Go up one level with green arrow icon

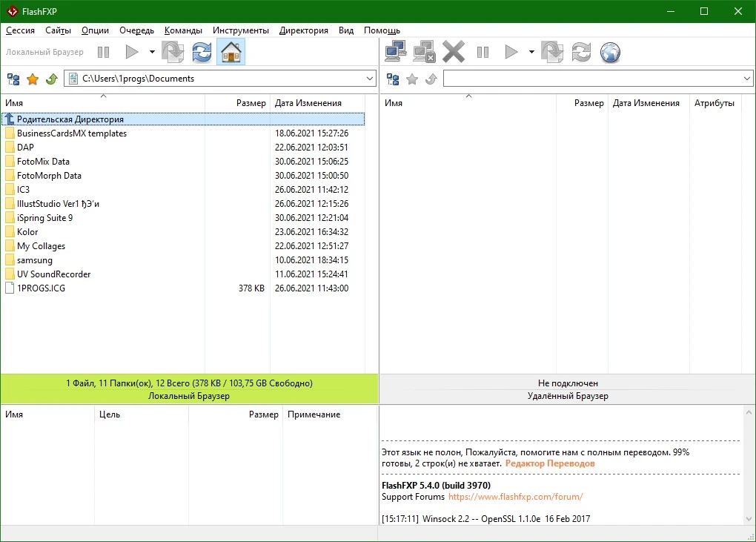tap(52, 79)
